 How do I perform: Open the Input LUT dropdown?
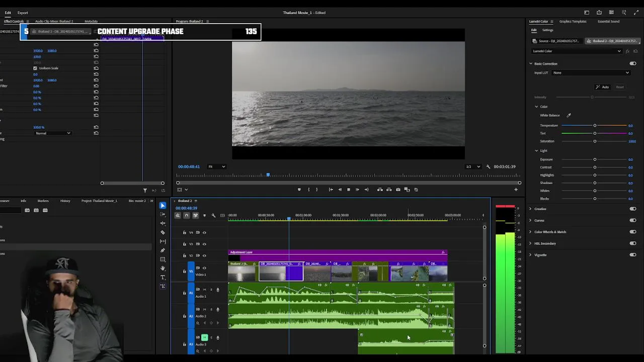(591, 72)
